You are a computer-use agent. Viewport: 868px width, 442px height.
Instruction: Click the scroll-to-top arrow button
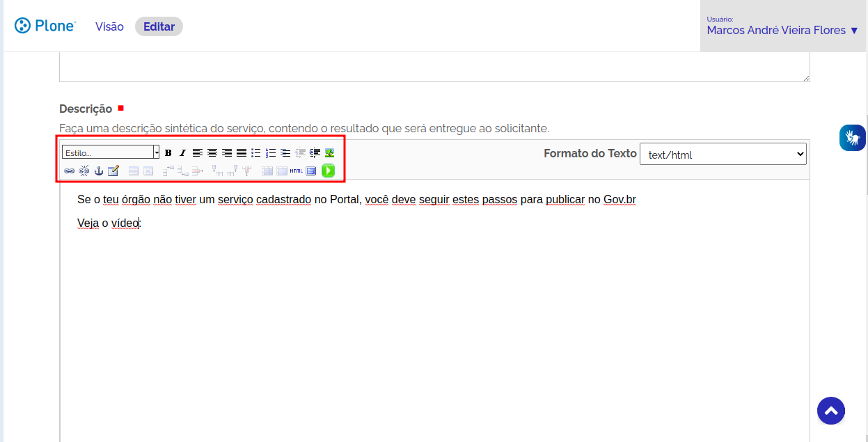830,411
